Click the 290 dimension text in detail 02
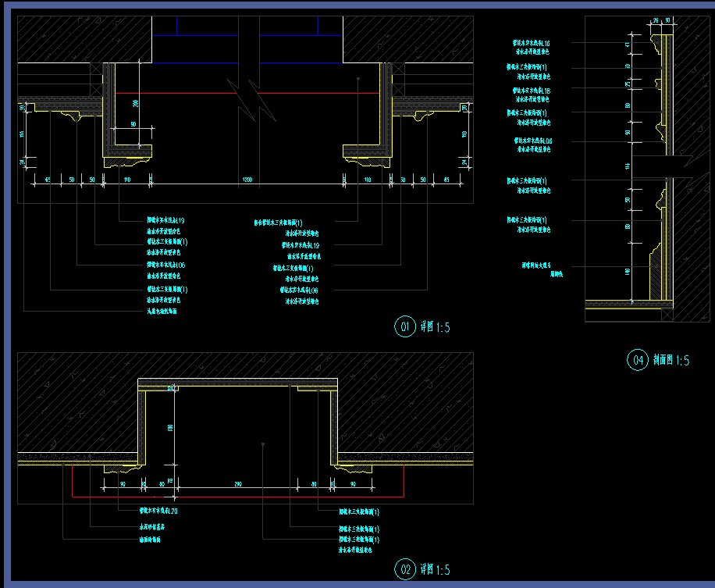Screen dimensions: 715x588 (x=238, y=484)
